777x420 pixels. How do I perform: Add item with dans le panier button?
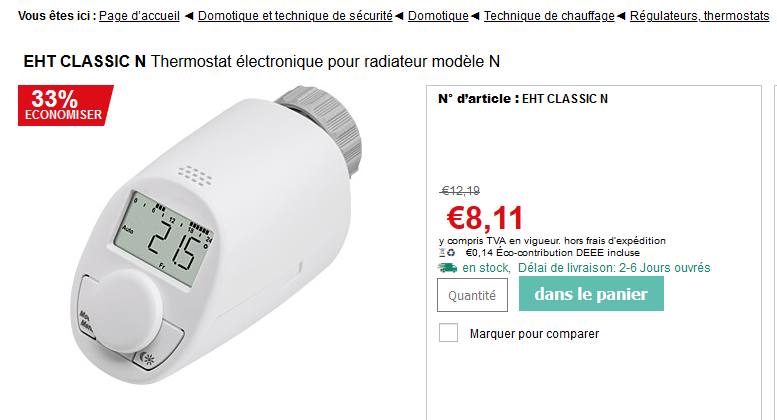(x=591, y=294)
